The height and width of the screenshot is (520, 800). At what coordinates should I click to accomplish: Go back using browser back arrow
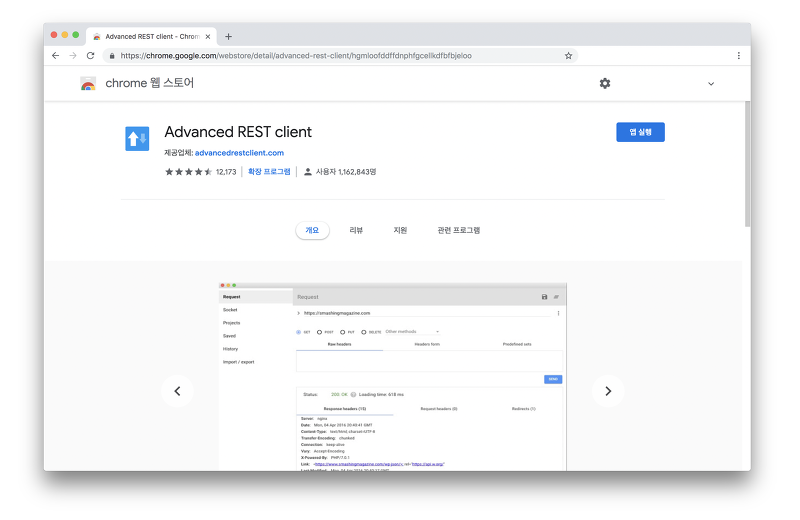(x=56, y=56)
